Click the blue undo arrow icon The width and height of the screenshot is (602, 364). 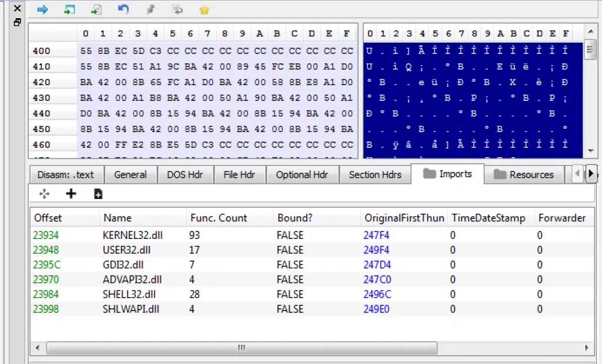pos(123,9)
